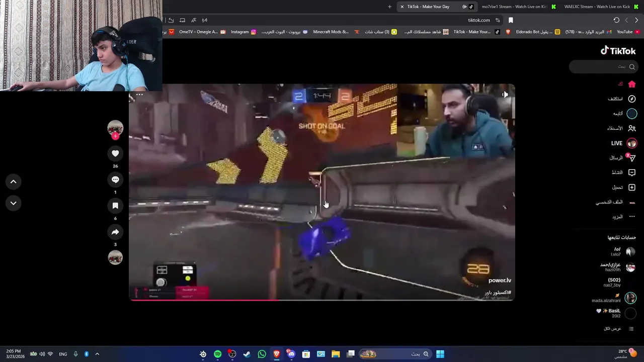Viewport: 644px width, 362px height.
Task: Open comments with the speech bubble icon
Action: point(115,179)
